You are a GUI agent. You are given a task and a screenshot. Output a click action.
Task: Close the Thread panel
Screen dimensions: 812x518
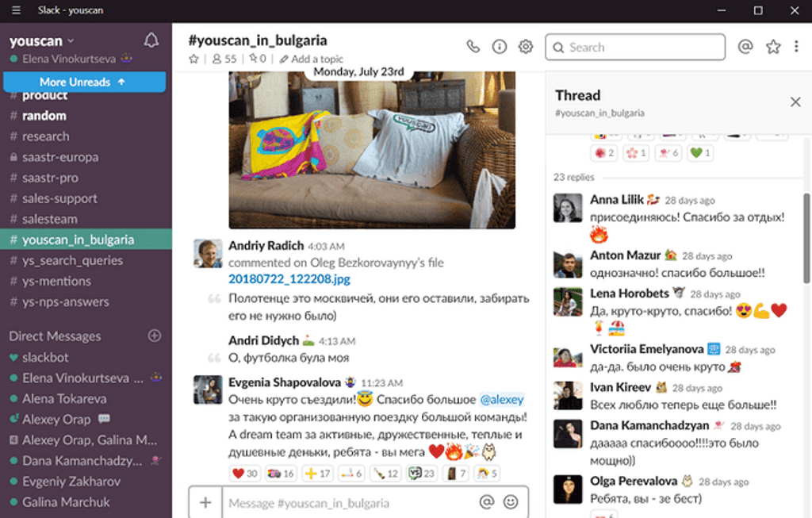(795, 102)
